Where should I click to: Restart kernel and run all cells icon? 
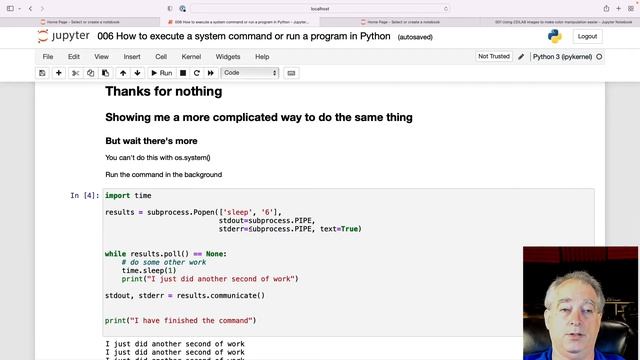coord(211,73)
